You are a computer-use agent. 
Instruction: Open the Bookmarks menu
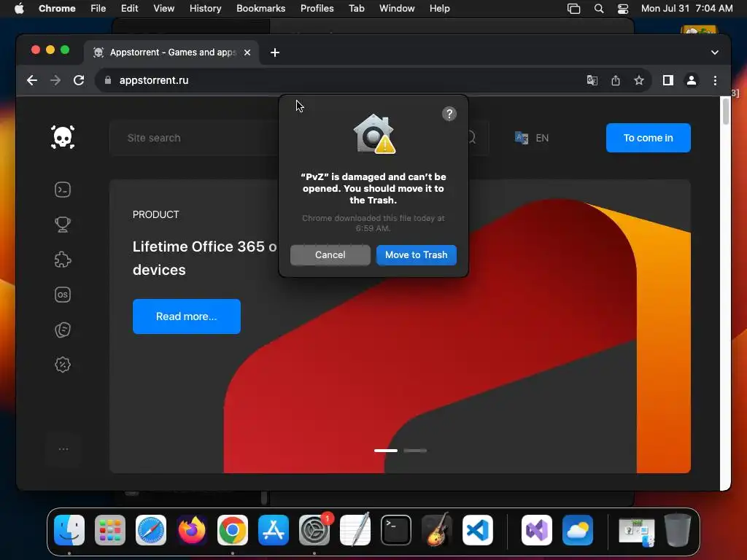260,8
